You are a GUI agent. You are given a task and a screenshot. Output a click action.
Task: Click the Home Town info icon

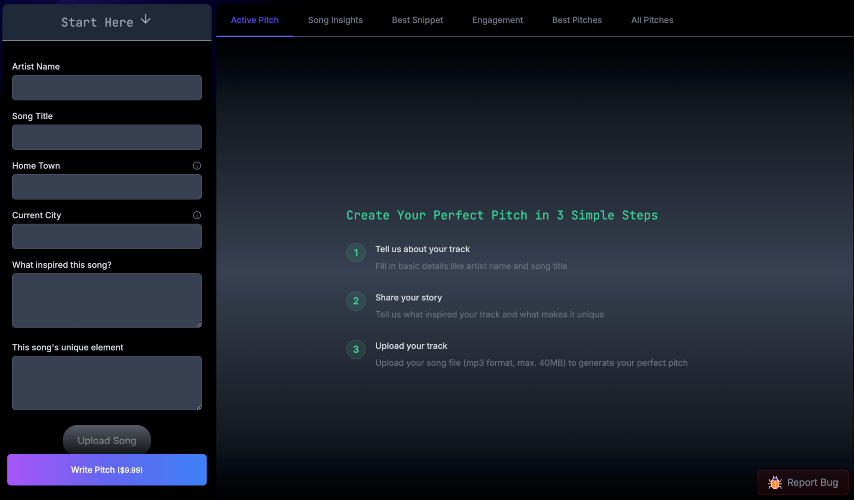coord(197,166)
